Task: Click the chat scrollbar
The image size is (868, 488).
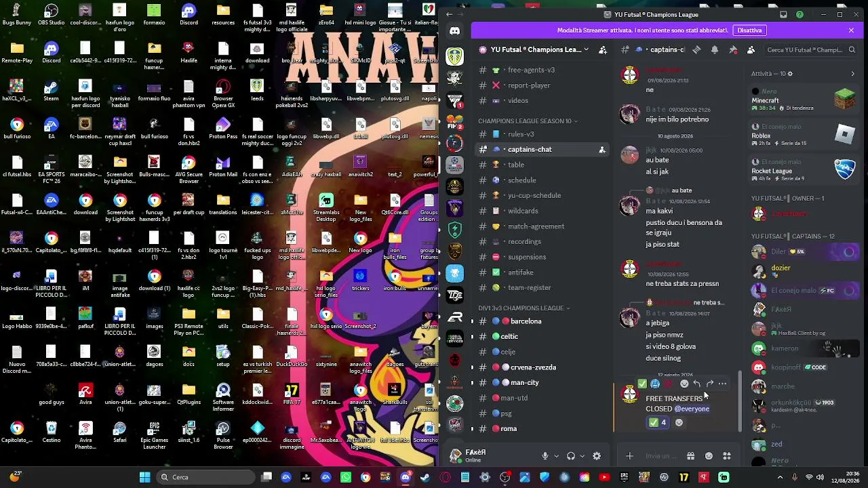Action: tap(740, 400)
